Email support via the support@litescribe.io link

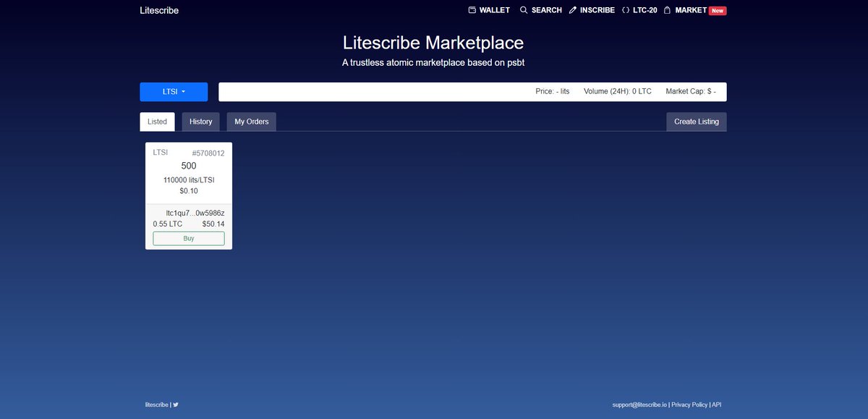tap(640, 405)
